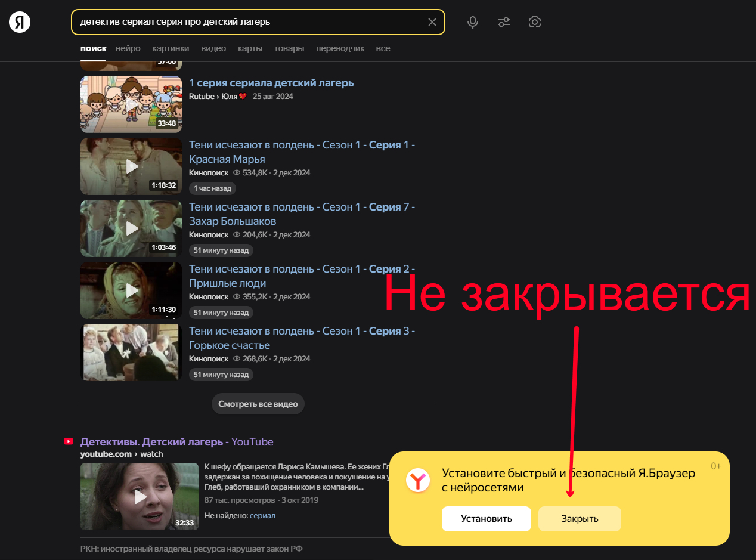
Task: Click the Закрыть button in banner
Action: [580, 518]
